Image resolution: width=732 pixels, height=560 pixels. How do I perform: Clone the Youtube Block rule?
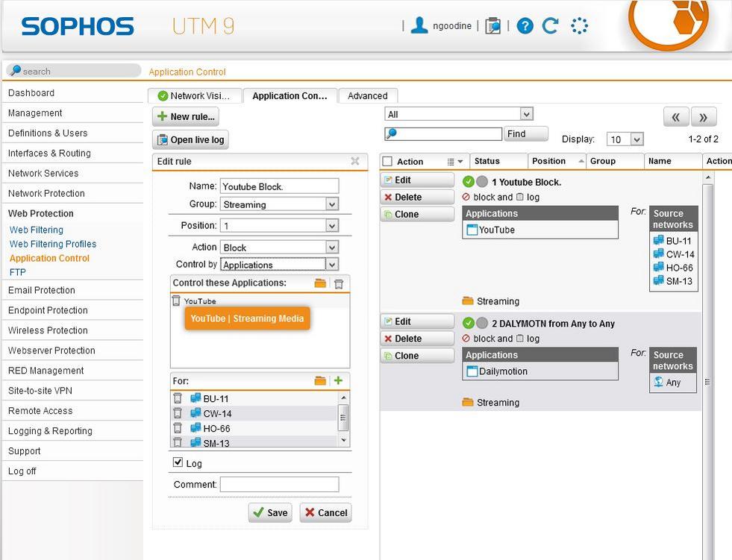417,214
